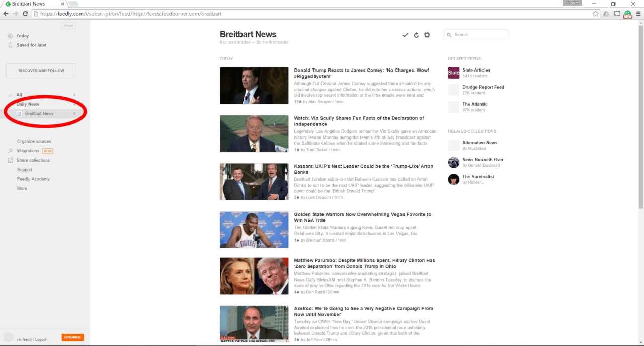Open the Grammarly extension icon
Image resolution: width=644 pixels, height=346 pixels.
[627, 14]
